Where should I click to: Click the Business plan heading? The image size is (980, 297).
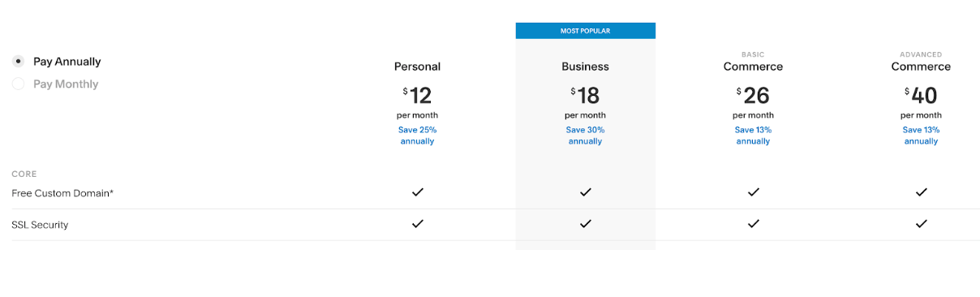coord(585,67)
